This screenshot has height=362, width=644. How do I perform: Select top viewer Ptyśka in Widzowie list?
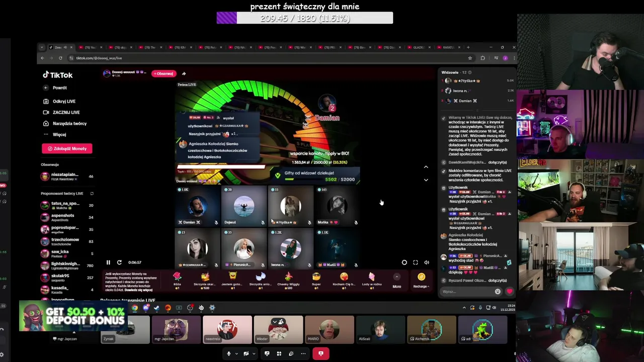pyautogui.click(x=478, y=80)
